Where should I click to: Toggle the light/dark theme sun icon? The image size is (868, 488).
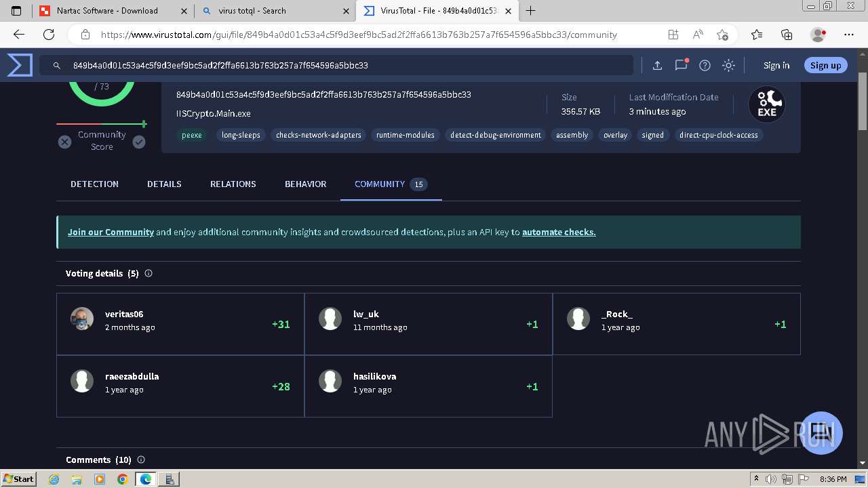click(x=728, y=65)
